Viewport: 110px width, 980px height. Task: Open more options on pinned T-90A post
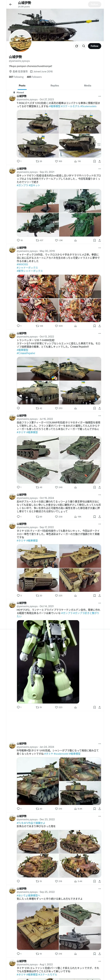(x=99, y=96)
